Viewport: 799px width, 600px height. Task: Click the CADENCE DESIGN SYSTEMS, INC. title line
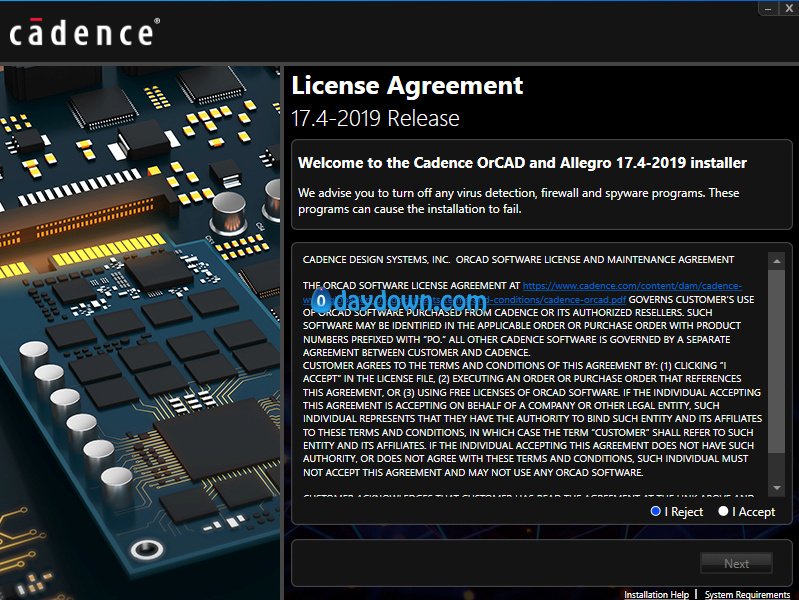(518, 259)
